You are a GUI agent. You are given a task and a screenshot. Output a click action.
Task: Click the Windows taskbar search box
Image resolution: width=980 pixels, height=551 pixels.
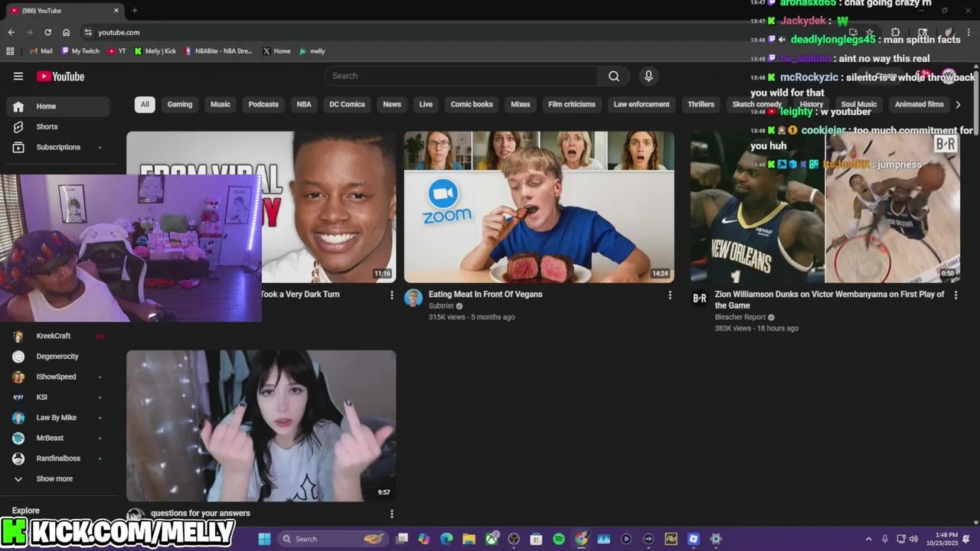[x=332, y=539]
